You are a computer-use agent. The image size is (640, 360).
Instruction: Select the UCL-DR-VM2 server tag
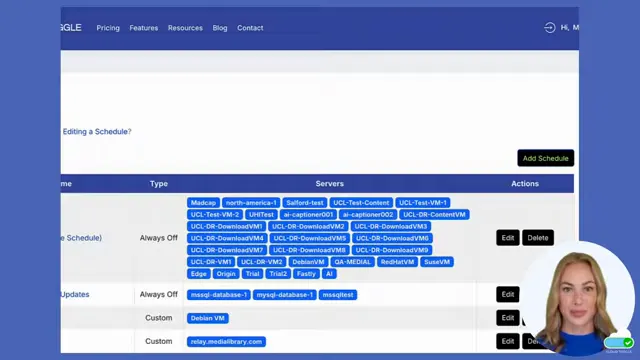[262, 262]
